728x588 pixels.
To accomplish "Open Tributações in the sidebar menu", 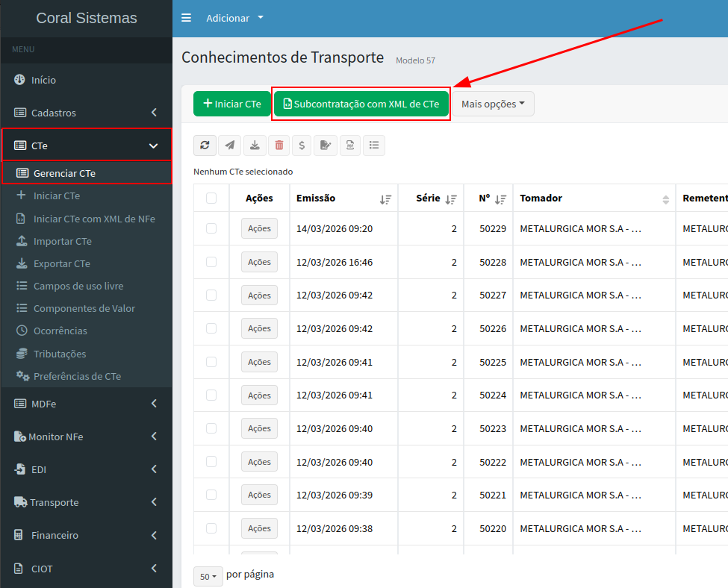I will pyautogui.click(x=60, y=354).
